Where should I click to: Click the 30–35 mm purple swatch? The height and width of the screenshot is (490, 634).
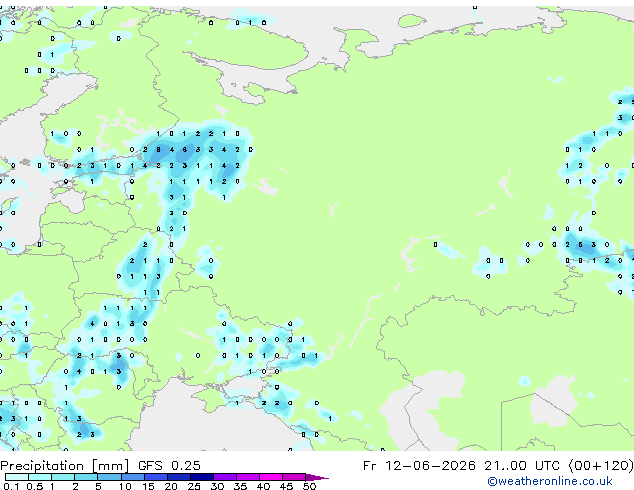(224, 477)
